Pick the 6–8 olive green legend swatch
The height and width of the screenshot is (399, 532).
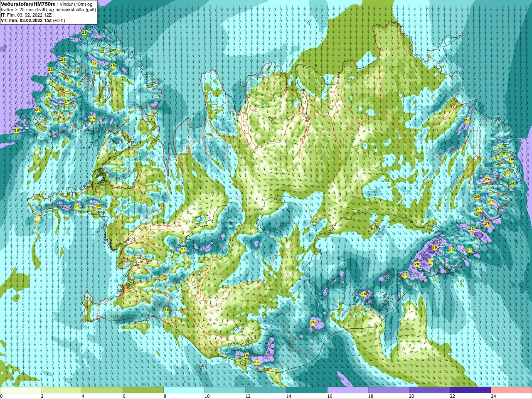click(143, 390)
